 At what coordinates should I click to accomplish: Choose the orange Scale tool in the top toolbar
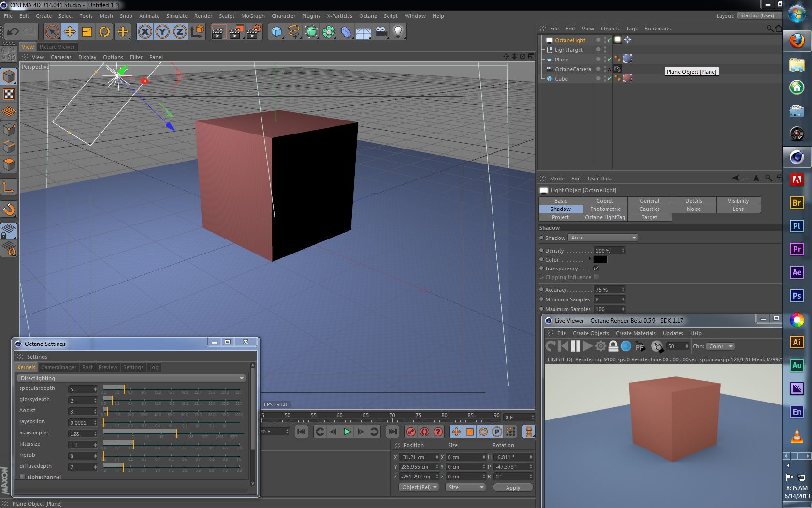(87, 32)
